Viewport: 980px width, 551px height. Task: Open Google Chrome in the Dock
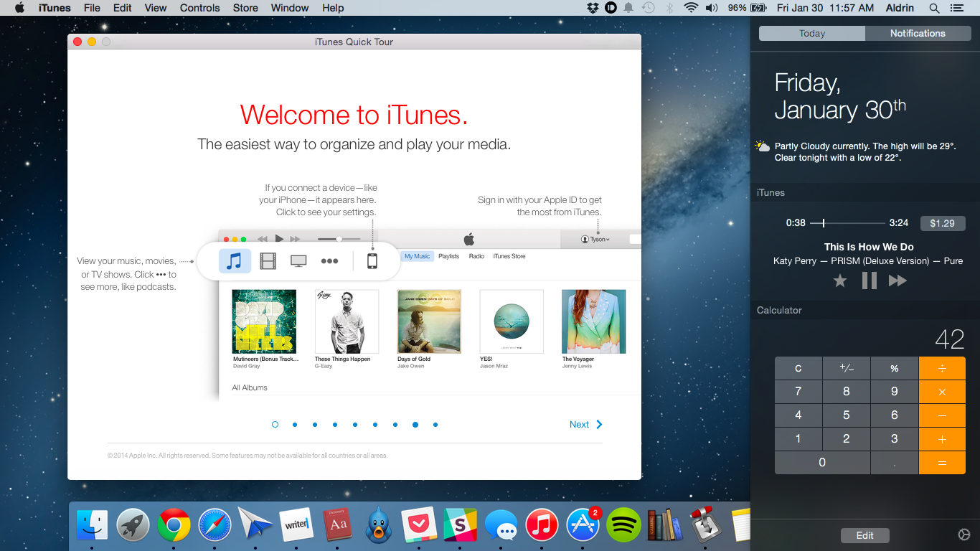pos(174,525)
